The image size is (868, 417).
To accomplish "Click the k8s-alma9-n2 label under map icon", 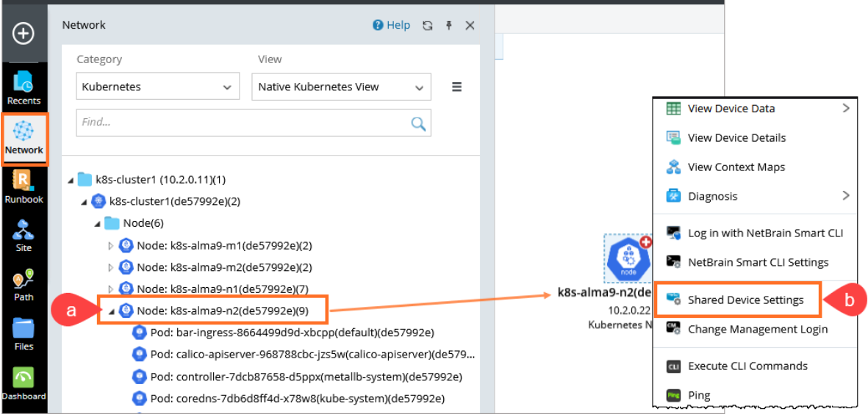I will click(x=604, y=293).
